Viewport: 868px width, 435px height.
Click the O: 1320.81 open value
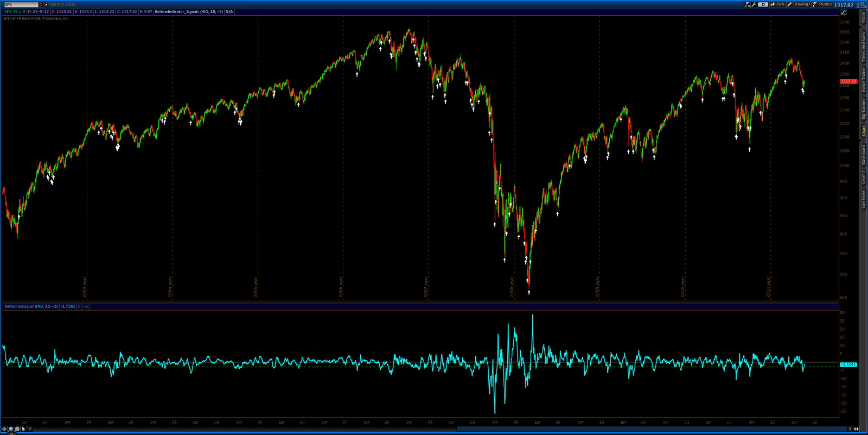tap(61, 11)
